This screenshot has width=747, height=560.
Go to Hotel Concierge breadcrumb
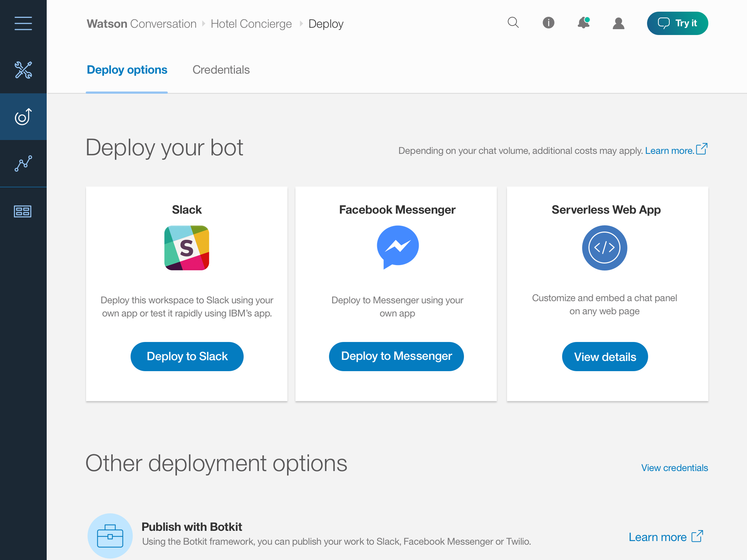click(251, 24)
